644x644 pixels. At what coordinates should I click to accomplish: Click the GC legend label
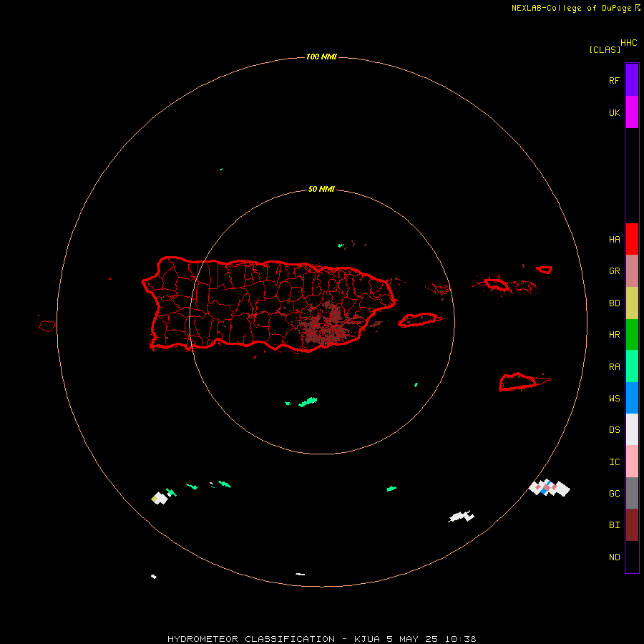click(614, 494)
